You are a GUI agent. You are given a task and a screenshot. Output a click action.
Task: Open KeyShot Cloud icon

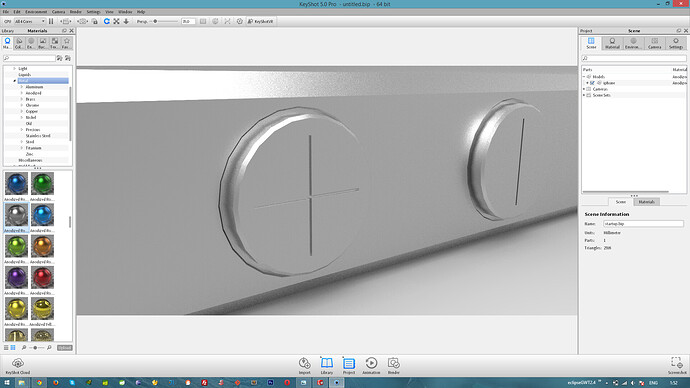pos(18,366)
